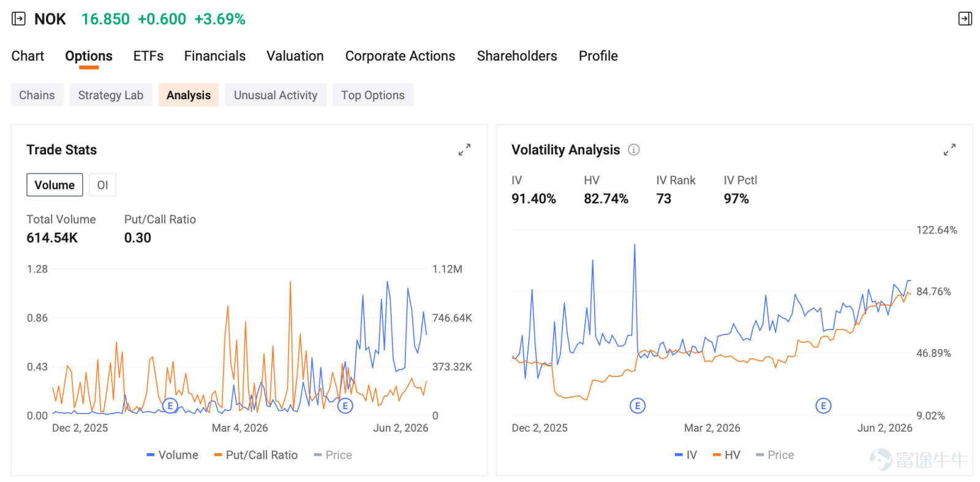The image size is (980, 482).
Task: Open the Corporate Actions tab
Action: [x=400, y=56]
